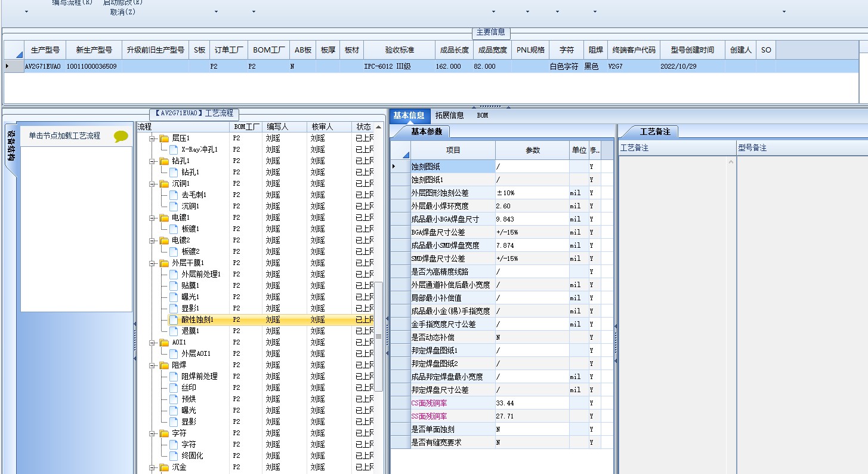The height and width of the screenshot is (474, 868).
Task: Click the 9.843 成品最小BGA焊盘尺寸 value
Action: click(x=532, y=219)
